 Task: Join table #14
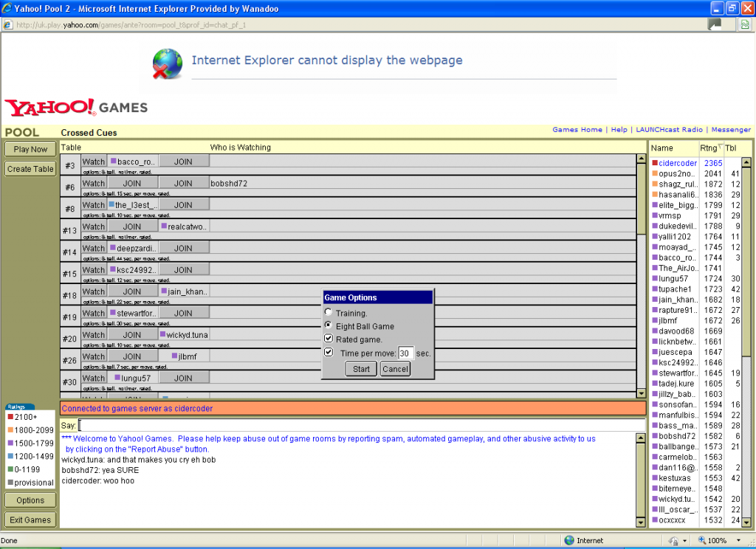183,248
